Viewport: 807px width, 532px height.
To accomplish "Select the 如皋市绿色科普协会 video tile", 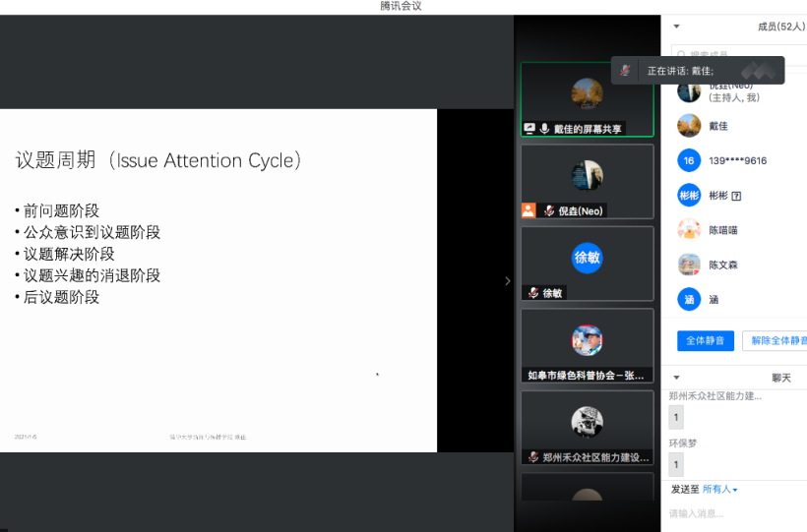I will coord(588,345).
